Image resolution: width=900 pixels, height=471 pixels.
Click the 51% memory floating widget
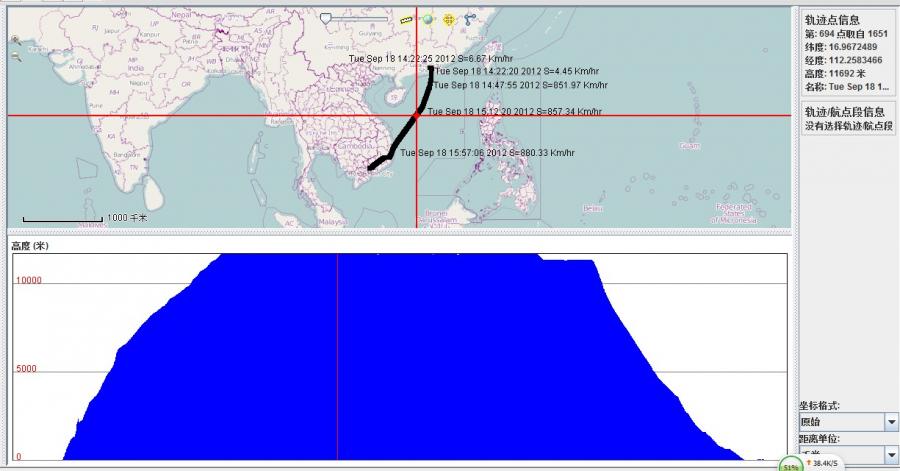click(791, 466)
